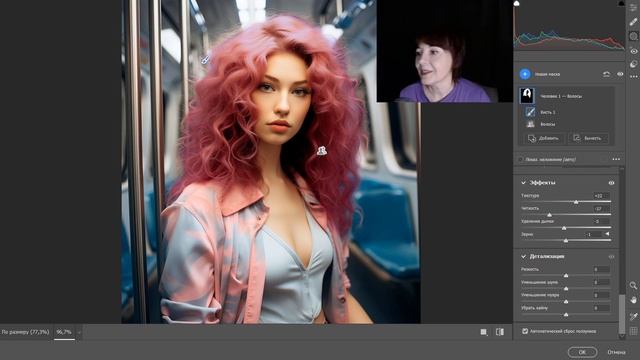Image resolution: width=640 pixels, height=360 pixels.
Task: Collapse the Effects (Эффекты) section
Action: 523,182
